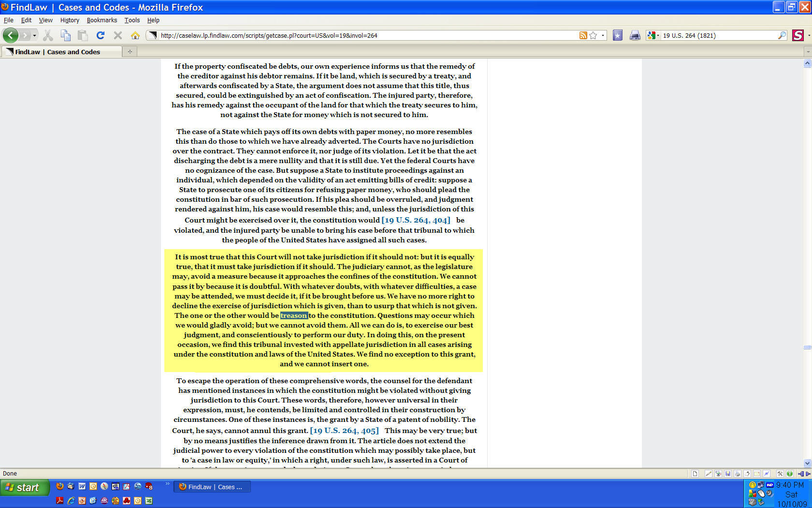812x508 pixels.
Task: Print the page with the printer icon
Action: 635,35
